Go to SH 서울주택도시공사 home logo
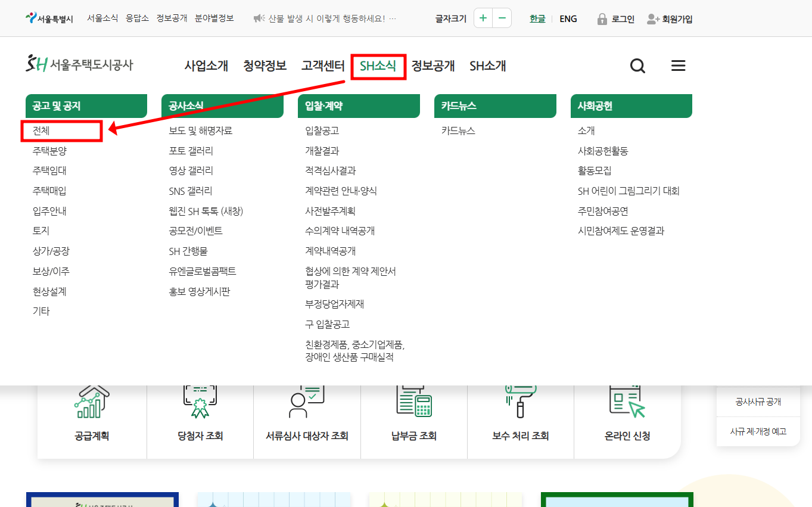The height and width of the screenshot is (507, 812). coord(79,65)
